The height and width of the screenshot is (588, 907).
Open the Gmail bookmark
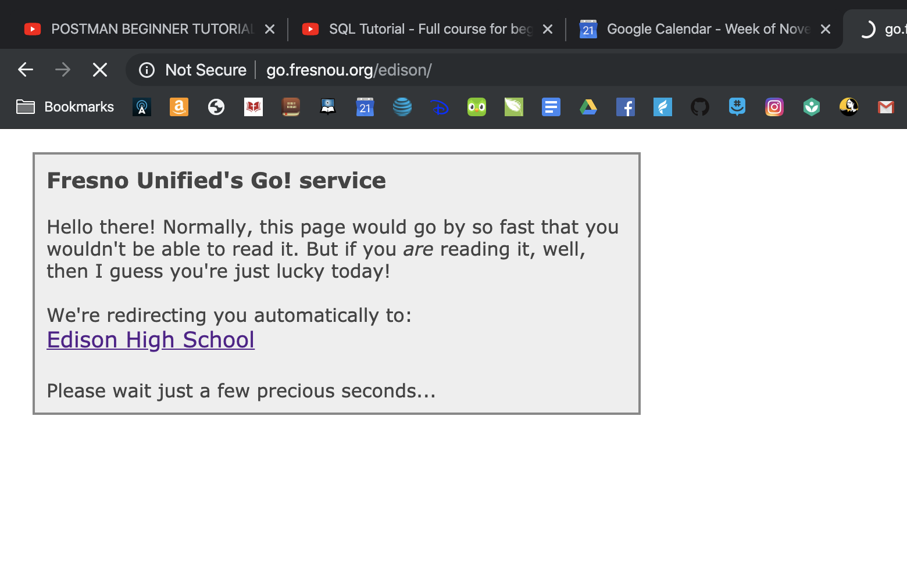tap(885, 107)
